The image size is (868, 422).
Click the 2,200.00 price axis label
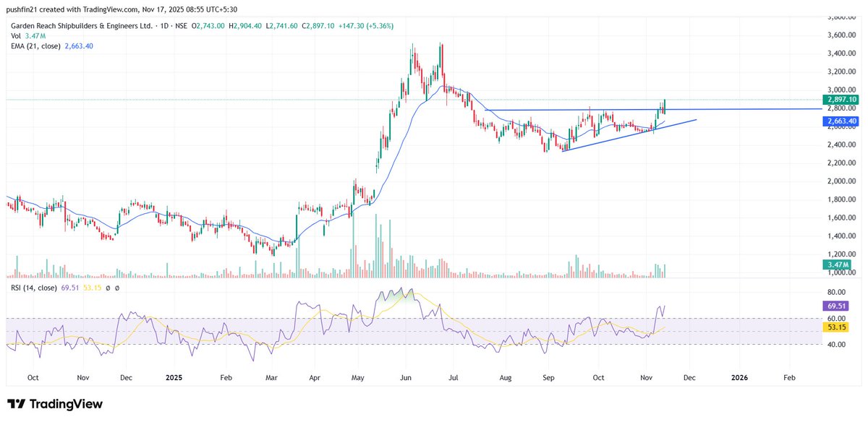point(842,163)
